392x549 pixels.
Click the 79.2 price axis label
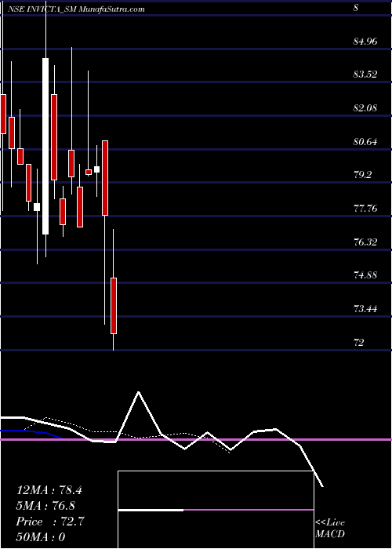coord(362,175)
